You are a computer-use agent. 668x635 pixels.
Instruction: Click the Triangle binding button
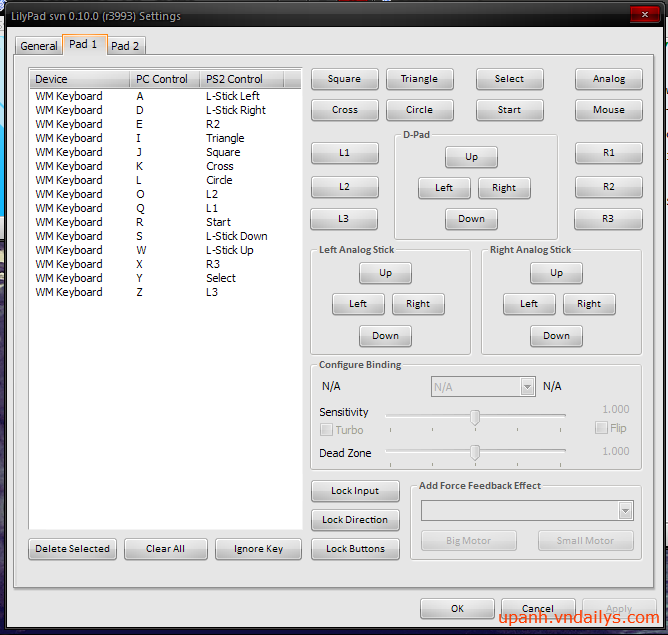[x=419, y=79]
